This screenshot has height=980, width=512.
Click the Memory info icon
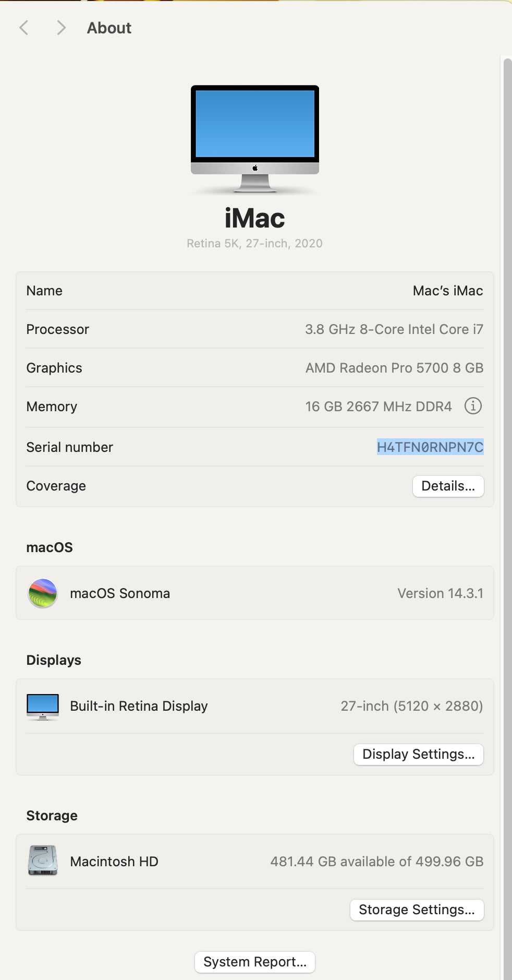pyautogui.click(x=473, y=406)
